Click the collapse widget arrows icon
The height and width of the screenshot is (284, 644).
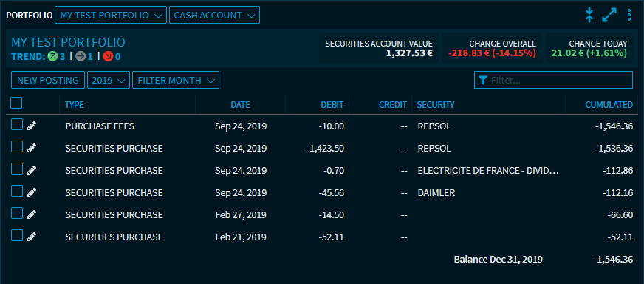tap(589, 16)
